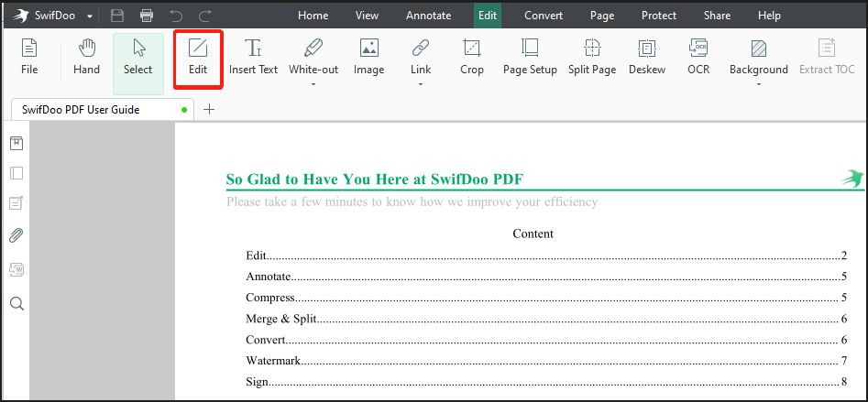Expand the Link dropdown arrow

[421, 84]
